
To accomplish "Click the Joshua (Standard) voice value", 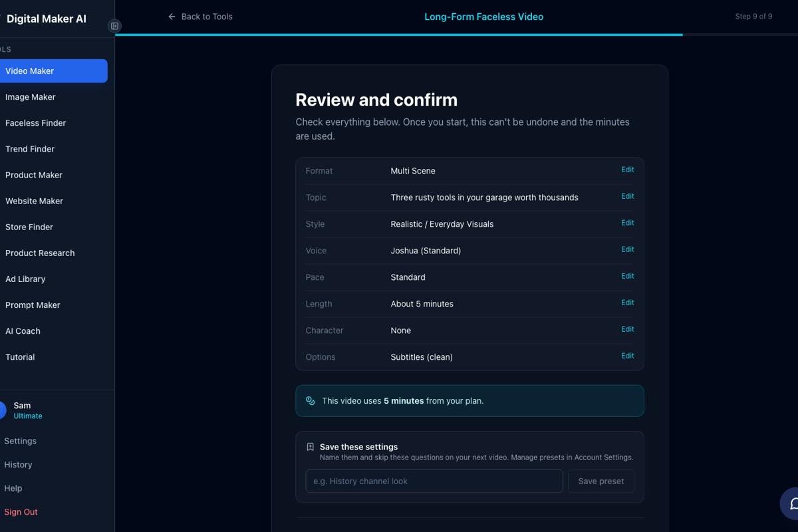I will pos(426,251).
